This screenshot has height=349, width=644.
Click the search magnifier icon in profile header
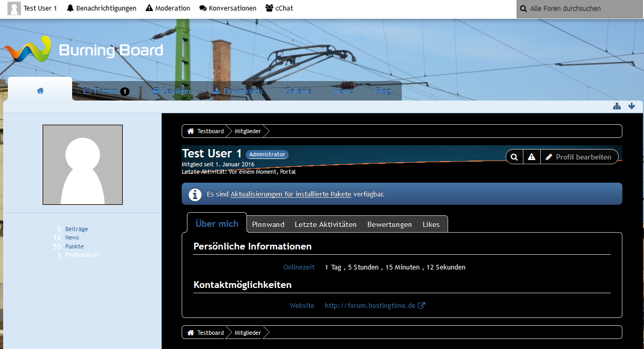click(514, 157)
